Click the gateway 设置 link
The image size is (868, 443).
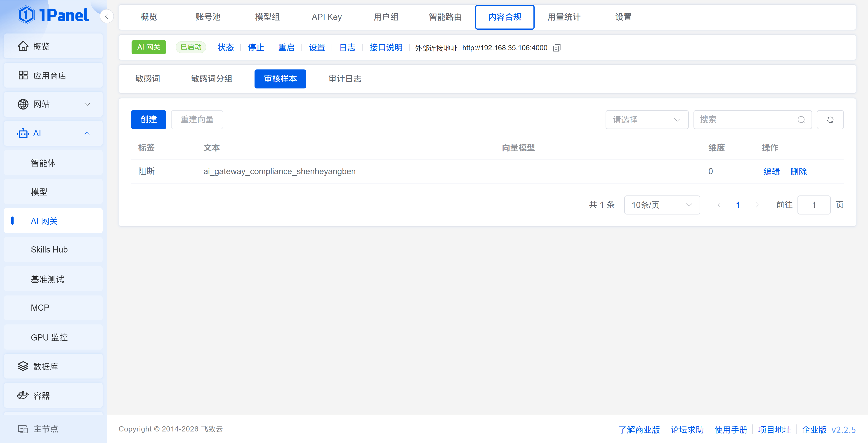coord(317,48)
